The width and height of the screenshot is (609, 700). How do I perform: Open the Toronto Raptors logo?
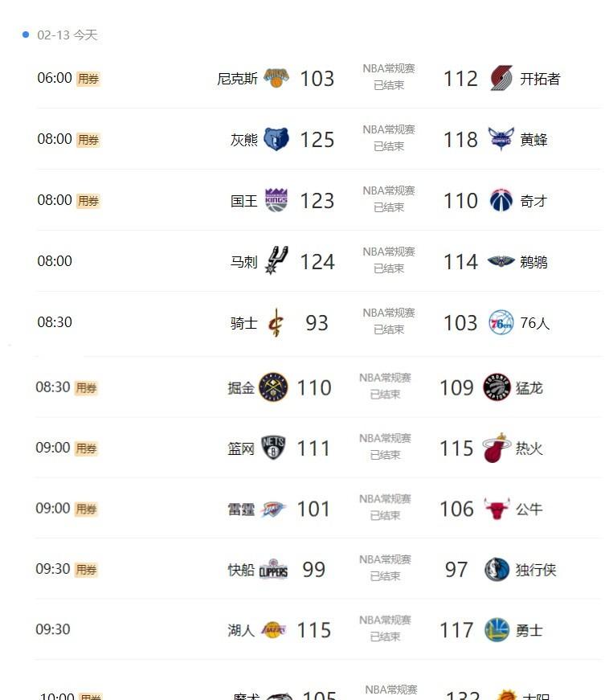[497, 387]
